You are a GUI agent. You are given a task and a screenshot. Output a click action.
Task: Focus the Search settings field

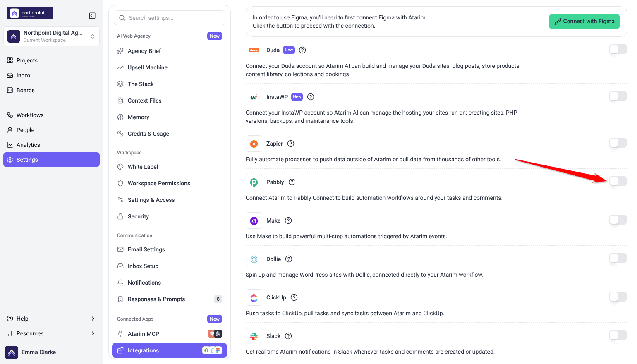tap(170, 18)
